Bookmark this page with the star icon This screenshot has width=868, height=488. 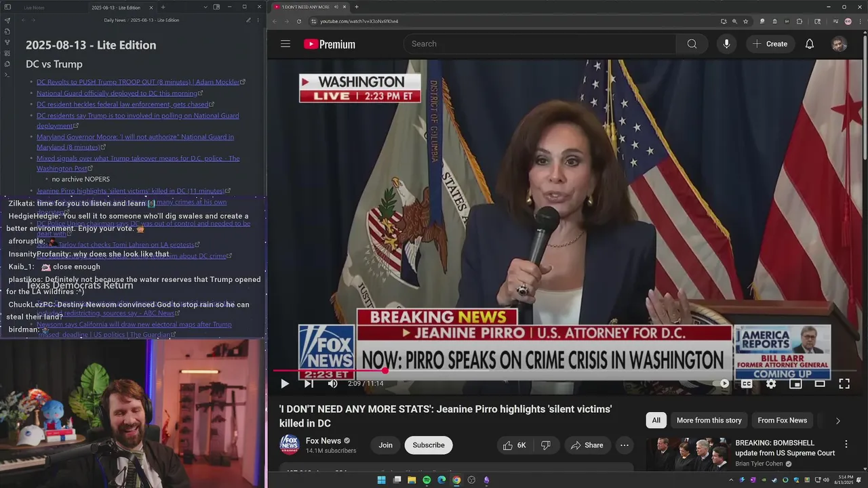pyautogui.click(x=746, y=21)
